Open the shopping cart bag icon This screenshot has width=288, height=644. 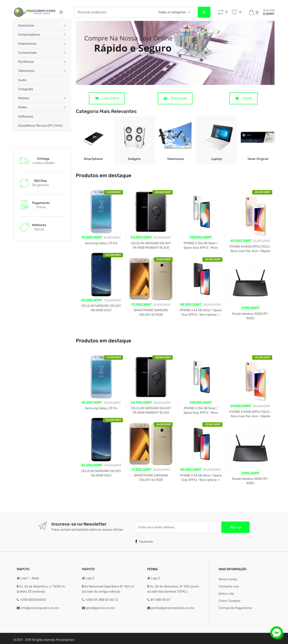pyautogui.click(x=251, y=12)
